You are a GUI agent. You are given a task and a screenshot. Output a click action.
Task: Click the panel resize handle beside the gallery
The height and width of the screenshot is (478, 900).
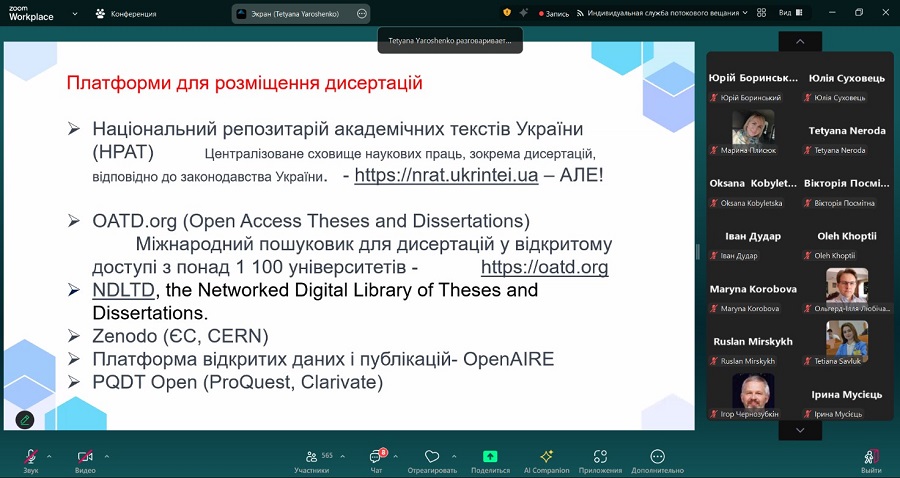pyautogui.click(x=698, y=252)
